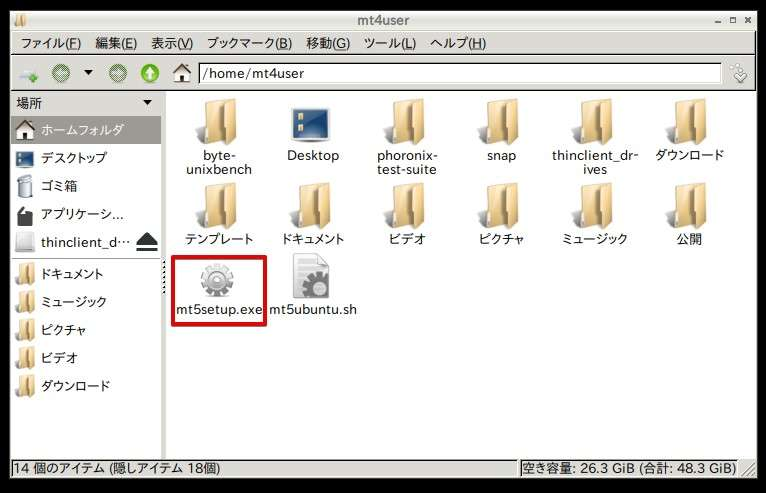
Task: Select thinclient_d… drive in sidebar
Action: click(x=73, y=242)
